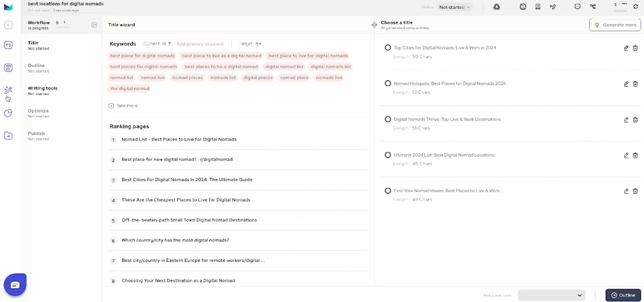Image resolution: width=644 pixels, height=302 pixels.
Task: Click Add primary keyword link
Action: [199, 44]
